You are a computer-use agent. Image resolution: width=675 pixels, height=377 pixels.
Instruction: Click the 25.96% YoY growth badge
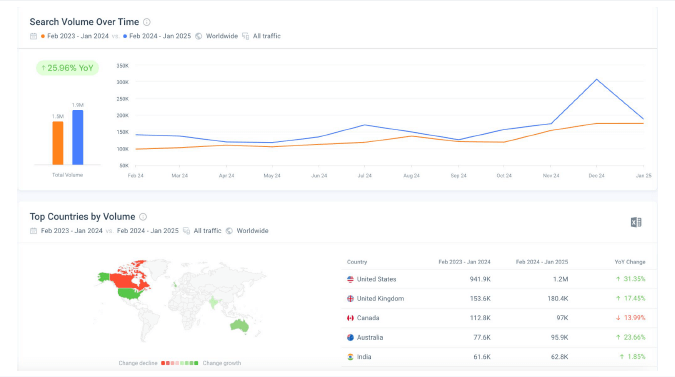(x=68, y=68)
